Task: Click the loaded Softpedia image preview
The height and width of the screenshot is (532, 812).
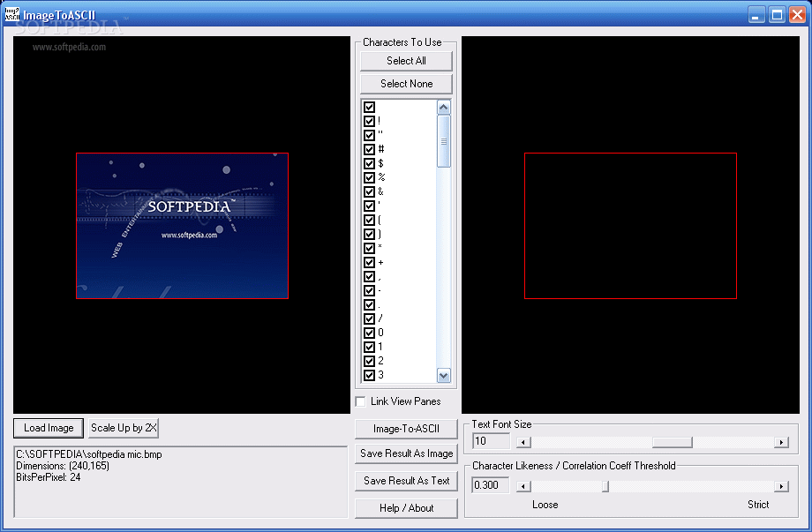Action: [183, 226]
